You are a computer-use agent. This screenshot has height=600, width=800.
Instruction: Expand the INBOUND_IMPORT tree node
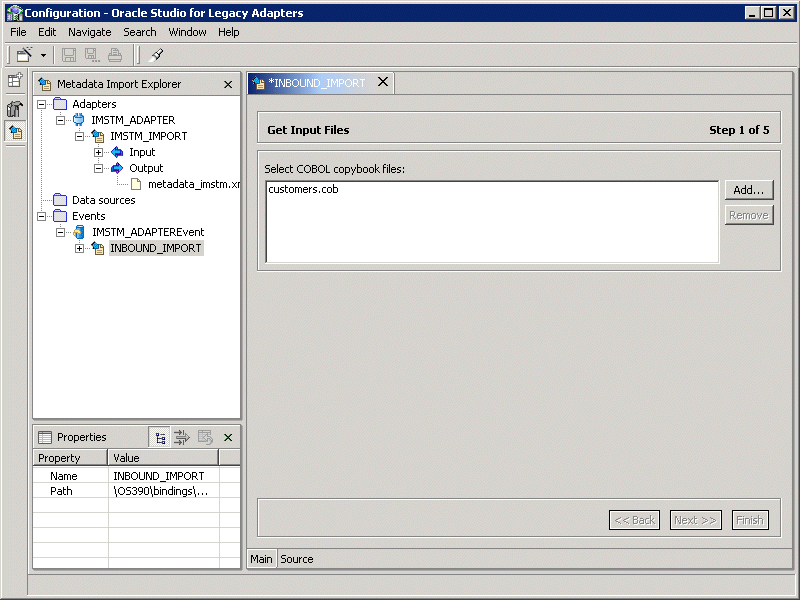pos(79,248)
